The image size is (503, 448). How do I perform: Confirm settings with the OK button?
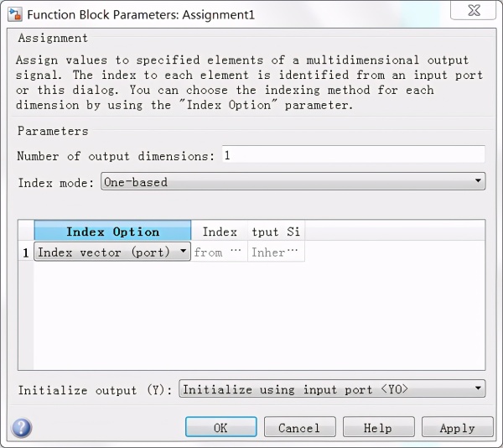221,427
